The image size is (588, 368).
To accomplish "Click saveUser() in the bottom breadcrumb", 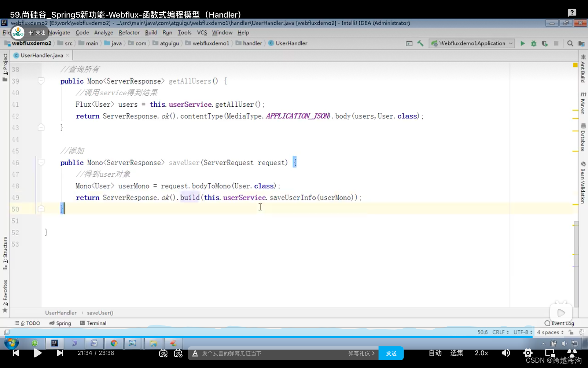I will click(100, 313).
